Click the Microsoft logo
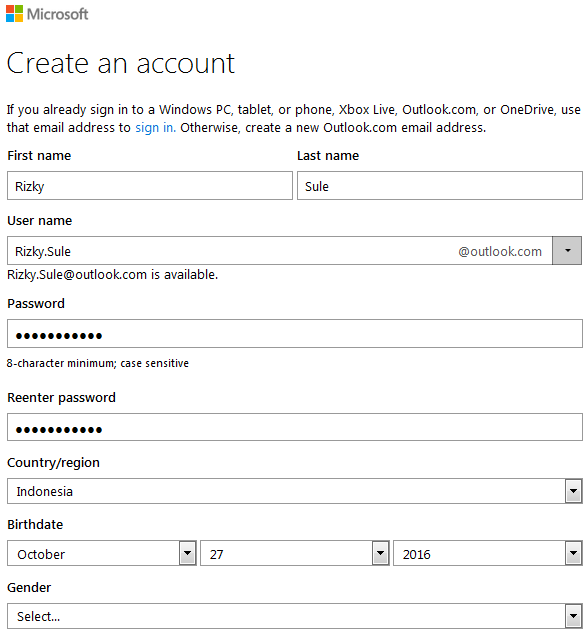588x634 pixels. pos(47,14)
